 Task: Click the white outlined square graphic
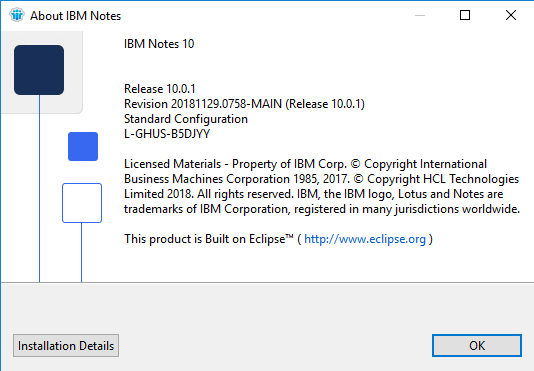(82, 203)
